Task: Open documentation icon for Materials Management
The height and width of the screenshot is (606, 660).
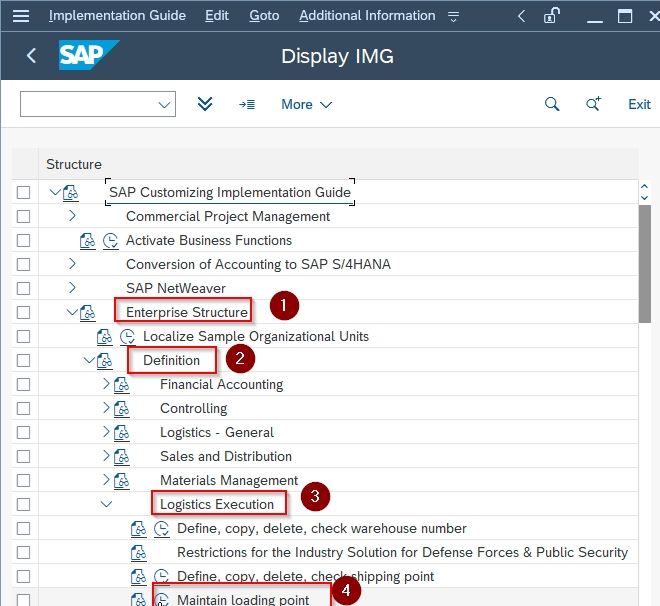Action: click(x=122, y=481)
